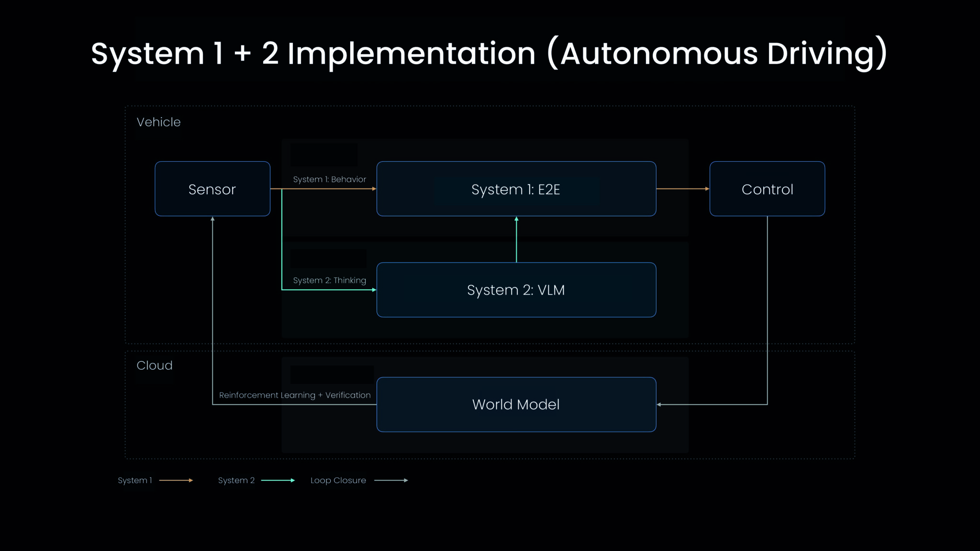The image size is (980, 551).
Task: Toggle the System 2 legend entry
Action: [x=236, y=480]
